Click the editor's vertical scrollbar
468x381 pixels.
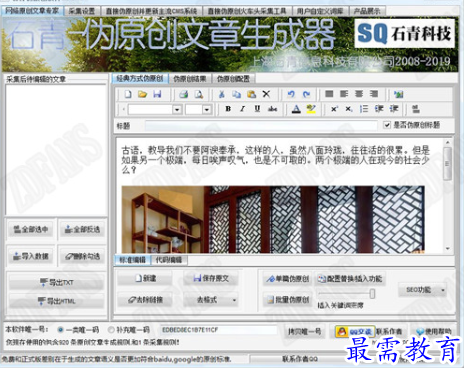[x=448, y=195]
